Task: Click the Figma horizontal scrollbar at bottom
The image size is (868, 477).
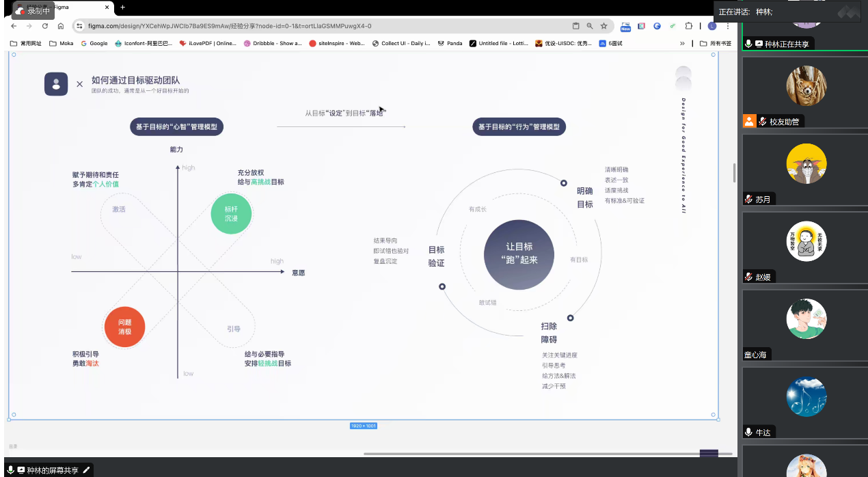Action: 547,453
